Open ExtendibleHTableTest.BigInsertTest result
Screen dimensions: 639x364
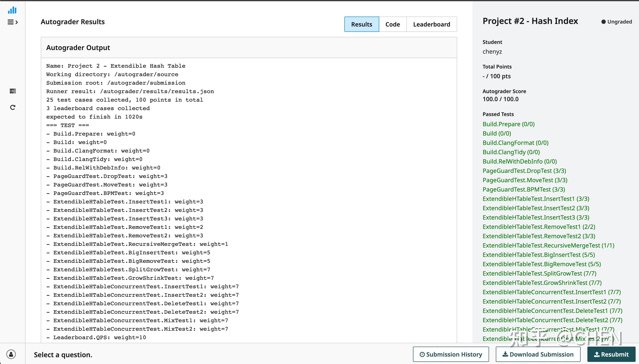(x=540, y=255)
